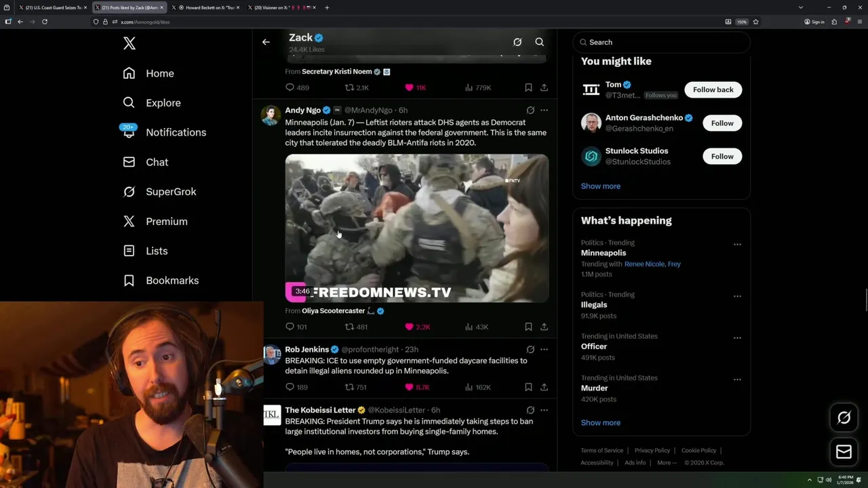Show more trending topics
Screen dimensions: 868x488
[x=600, y=422]
